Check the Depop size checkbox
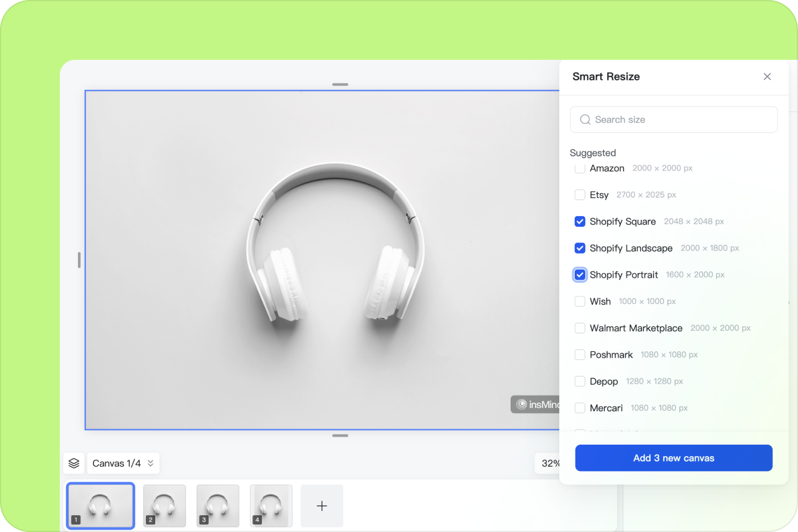Image resolution: width=798 pixels, height=532 pixels. [580, 381]
